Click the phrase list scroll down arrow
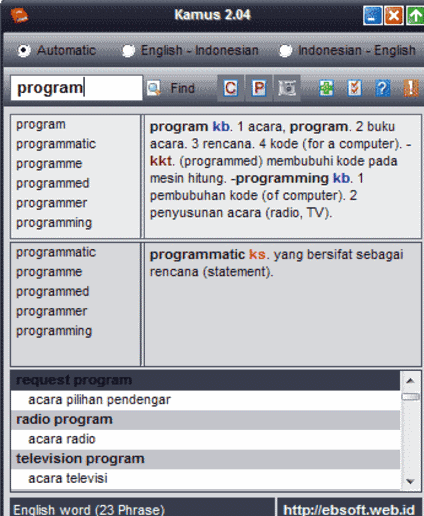This screenshot has height=516, width=424. coord(410,481)
